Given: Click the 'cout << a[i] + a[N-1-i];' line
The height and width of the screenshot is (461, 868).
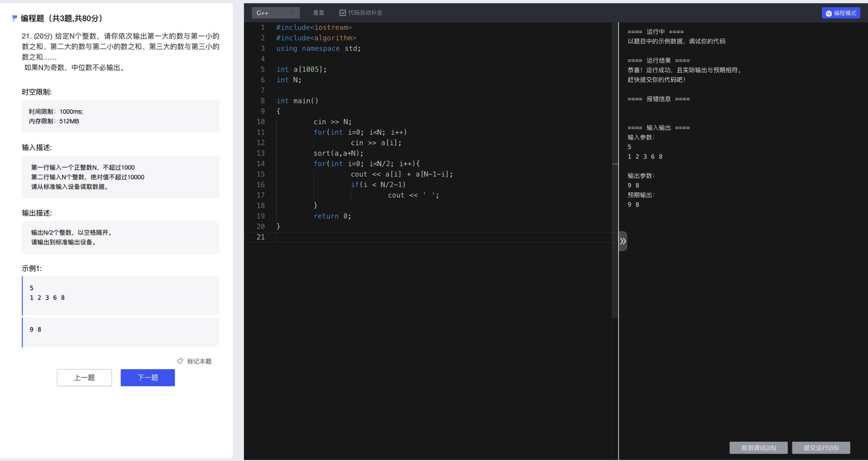Looking at the screenshot, I should tap(402, 174).
